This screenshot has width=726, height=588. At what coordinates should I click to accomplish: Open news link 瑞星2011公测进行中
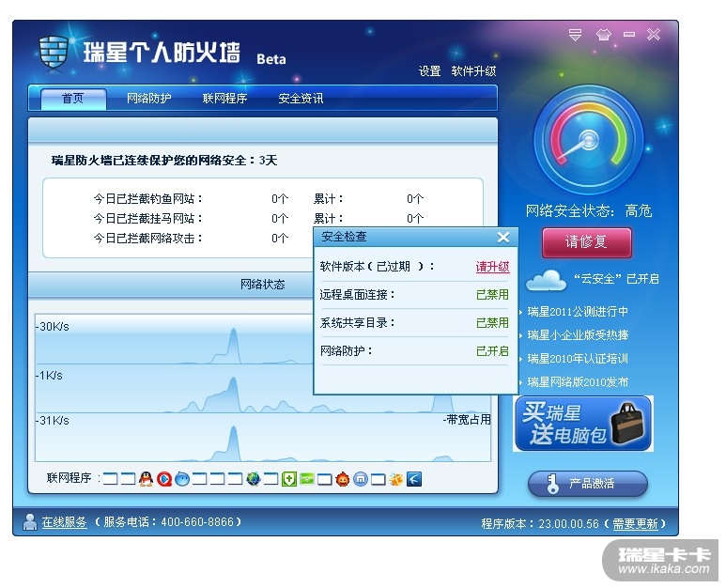click(x=578, y=312)
